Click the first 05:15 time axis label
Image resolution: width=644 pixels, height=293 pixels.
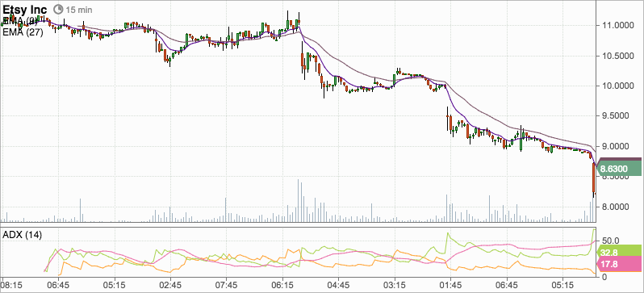pyautogui.click(x=114, y=285)
